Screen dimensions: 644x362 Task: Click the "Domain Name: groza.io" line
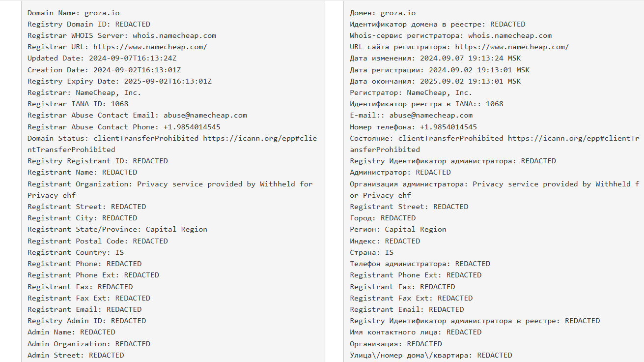coord(74,13)
